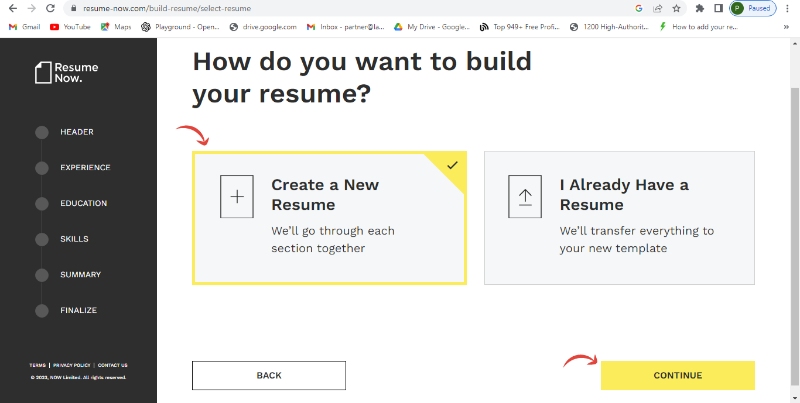The height and width of the screenshot is (403, 800).
Task: Click the share page icon in address bar
Action: click(657, 8)
